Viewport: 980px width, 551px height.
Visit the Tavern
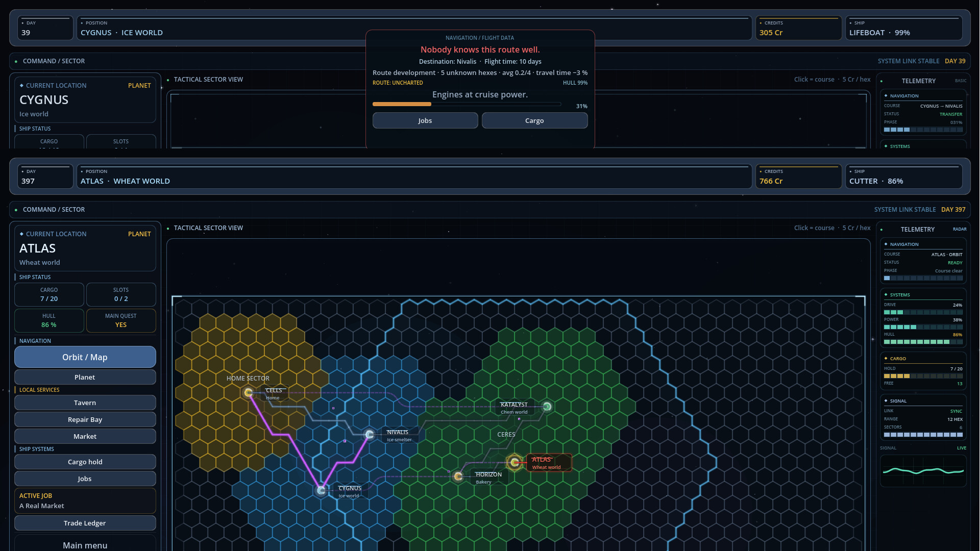tap(85, 403)
